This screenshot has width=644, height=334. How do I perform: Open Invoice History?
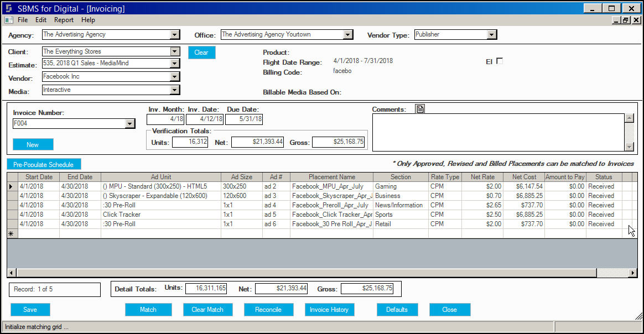(329, 310)
